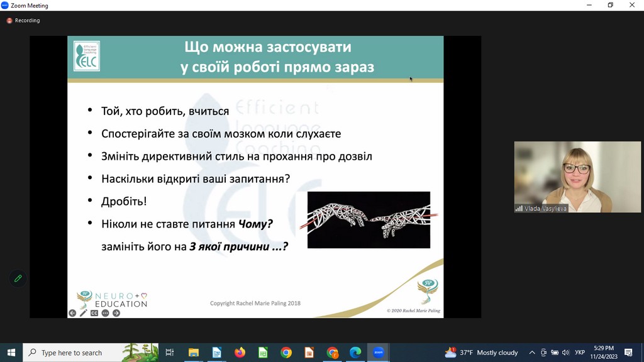Toggle the speaker volume tray icon
The width and height of the screenshot is (644, 362).
tap(565, 353)
